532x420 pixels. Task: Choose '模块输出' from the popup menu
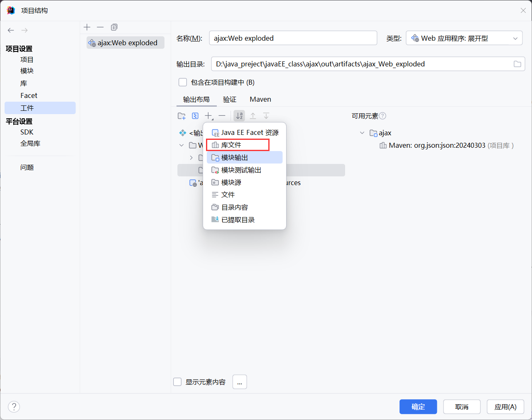[245, 157]
